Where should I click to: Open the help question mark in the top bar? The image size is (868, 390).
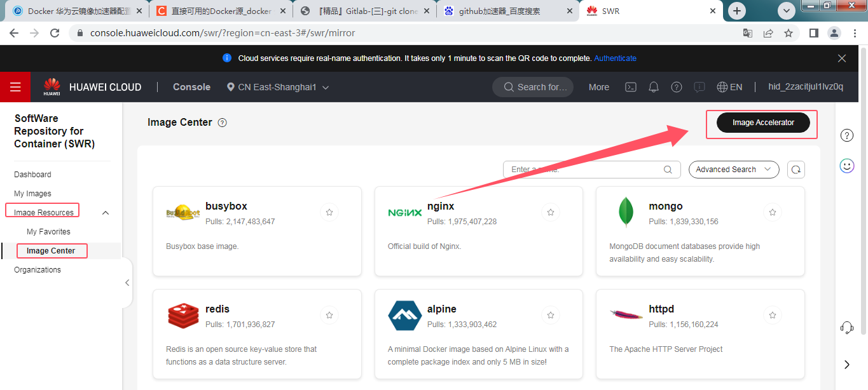point(677,87)
